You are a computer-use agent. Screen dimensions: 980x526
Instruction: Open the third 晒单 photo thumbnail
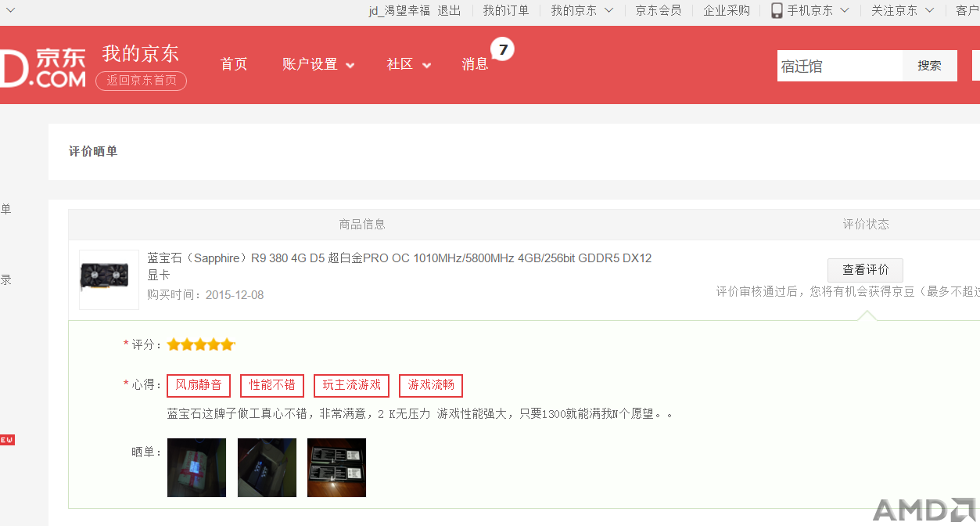tap(336, 467)
